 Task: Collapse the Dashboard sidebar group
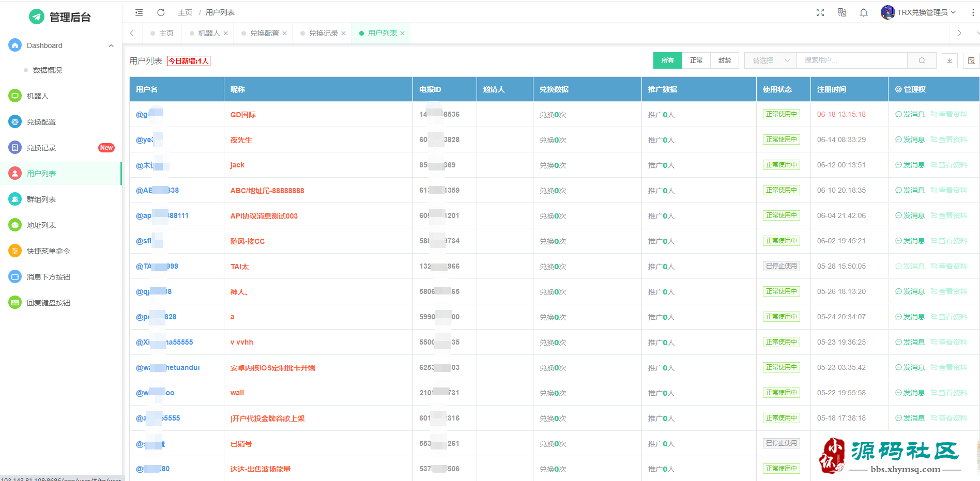click(111, 45)
